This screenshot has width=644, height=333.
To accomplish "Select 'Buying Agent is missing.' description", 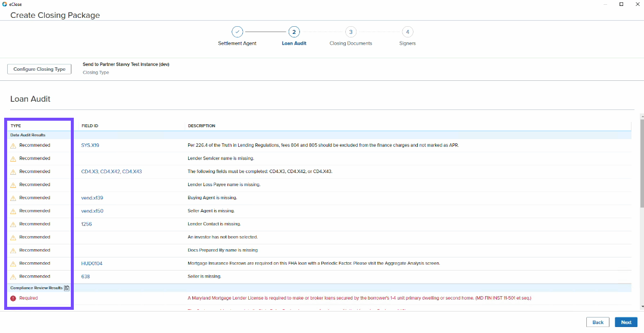I will click(212, 197).
